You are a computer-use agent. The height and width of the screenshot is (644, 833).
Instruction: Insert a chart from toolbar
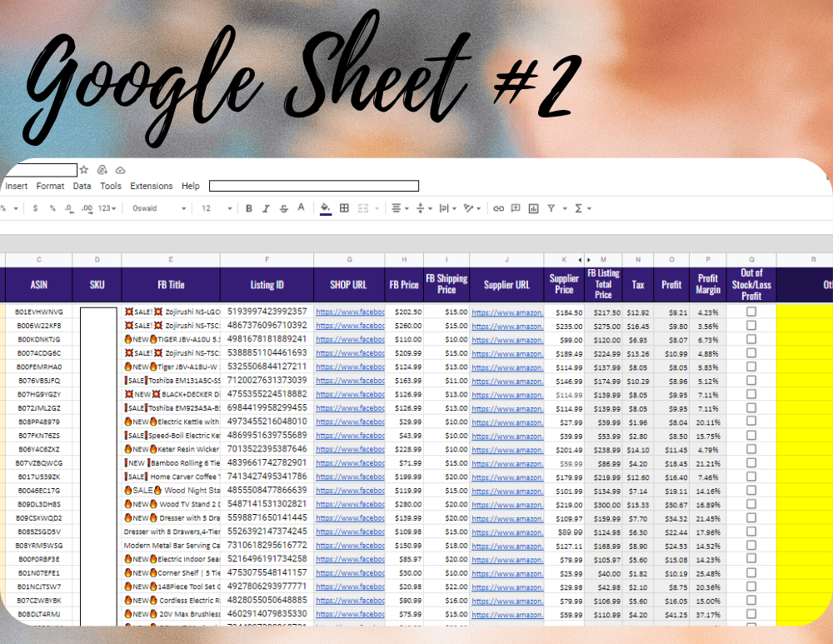pyautogui.click(x=533, y=208)
